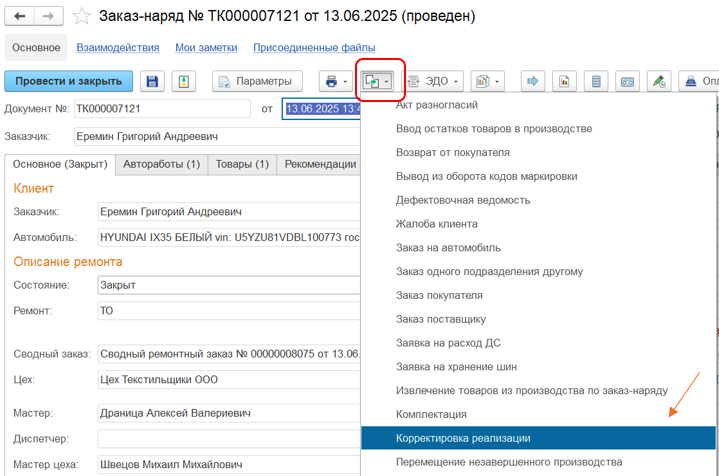
Task: Choose Возврат от покупателя from menu
Action: (x=453, y=152)
